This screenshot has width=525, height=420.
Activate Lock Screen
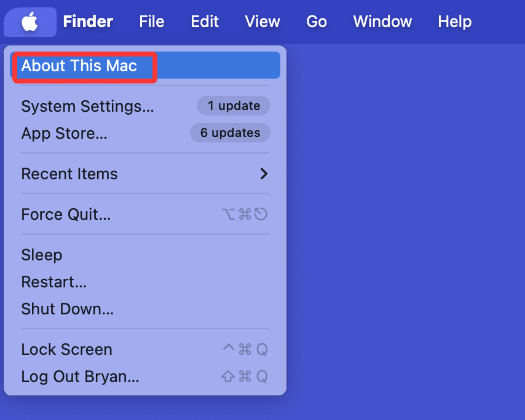(x=66, y=349)
